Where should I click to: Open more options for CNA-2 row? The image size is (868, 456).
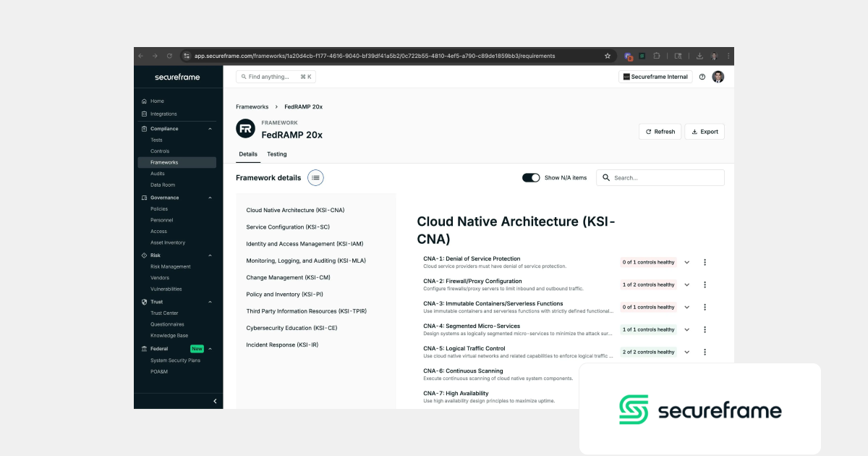(x=705, y=285)
